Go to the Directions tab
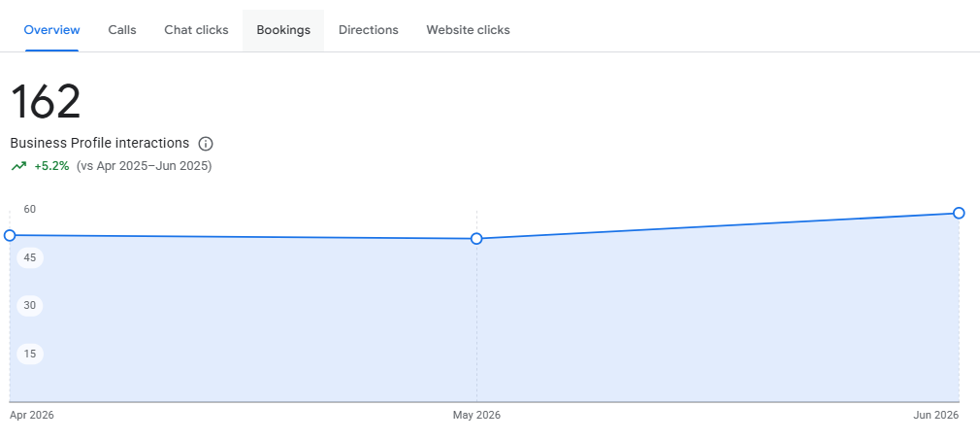Viewport: 980px width, 440px height. (368, 30)
